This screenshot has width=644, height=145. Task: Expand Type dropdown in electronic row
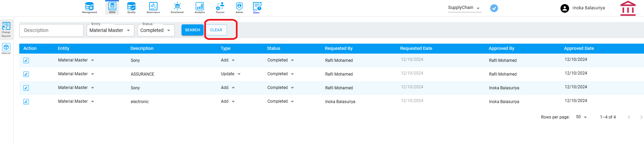click(233, 101)
